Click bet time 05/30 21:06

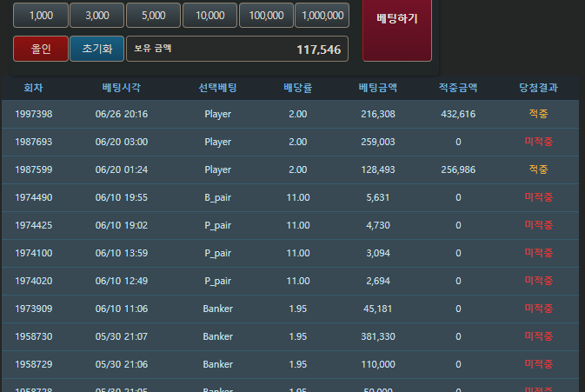[x=121, y=364]
